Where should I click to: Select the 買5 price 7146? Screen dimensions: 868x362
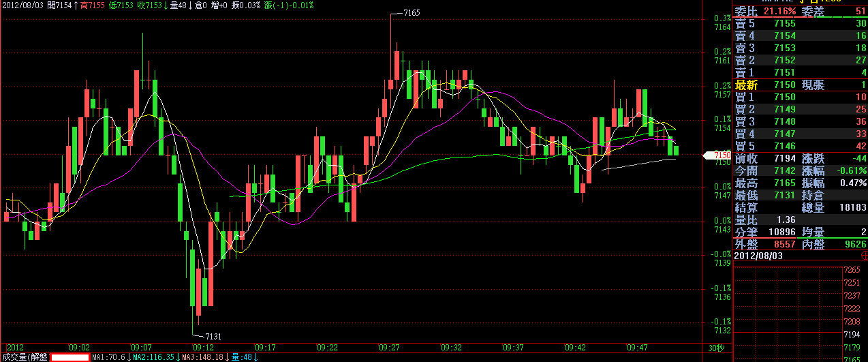pos(785,146)
